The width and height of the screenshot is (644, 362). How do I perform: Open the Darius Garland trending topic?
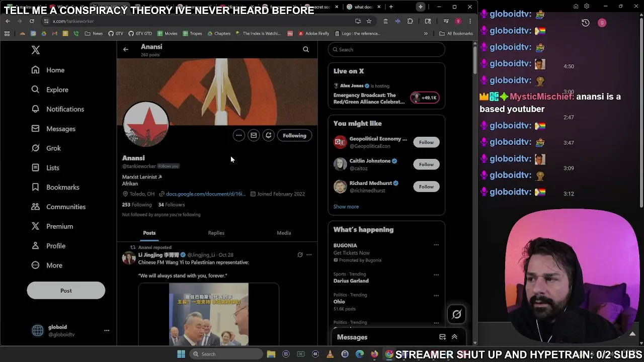pos(351,281)
